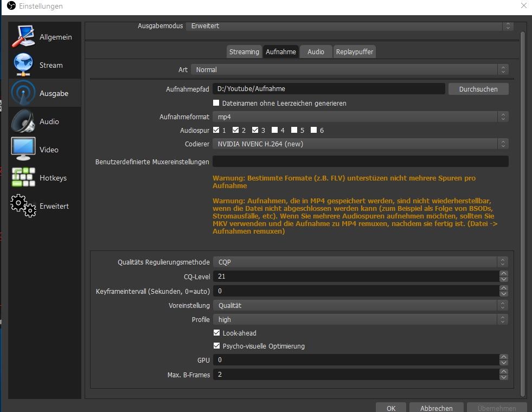Click the Benutzerdefinierte Muxereinstellungen field
The width and height of the screenshot is (532, 412).
coord(360,162)
